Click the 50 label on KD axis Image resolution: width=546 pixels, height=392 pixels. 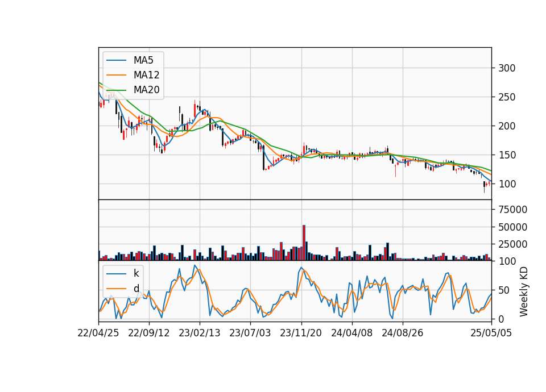[x=504, y=290]
